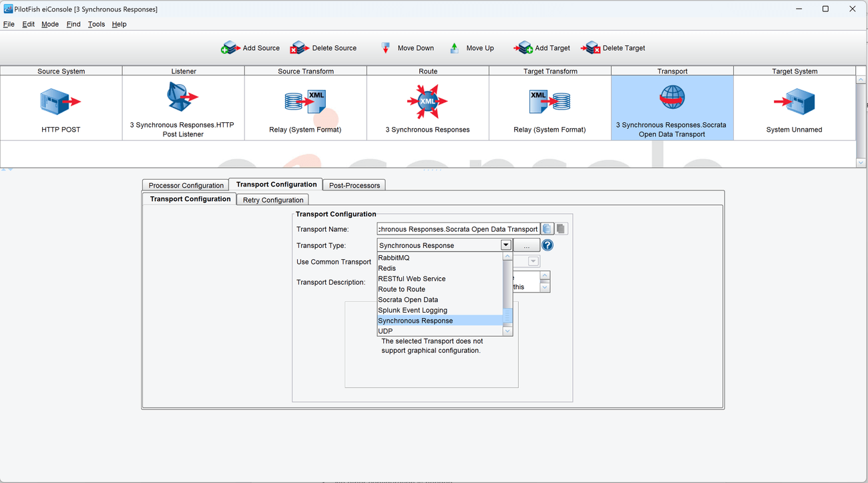Click the Target System column header
Image resolution: width=868 pixels, height=483 pixels.
pyautogui.click(x=795, y=71)
